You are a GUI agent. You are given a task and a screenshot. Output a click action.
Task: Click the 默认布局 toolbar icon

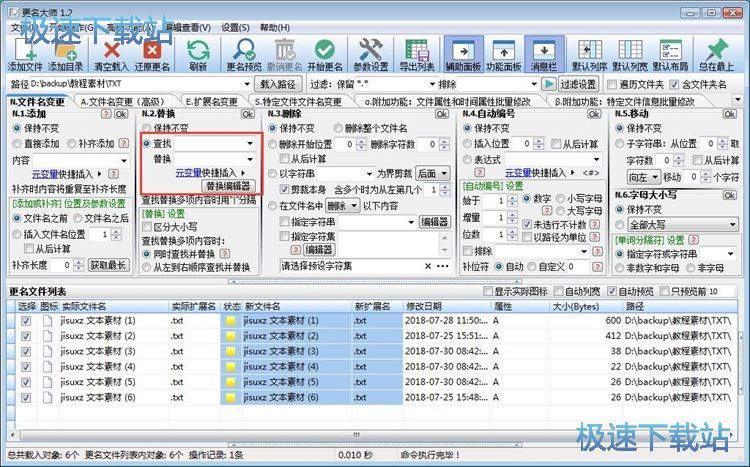pos(670,54)
